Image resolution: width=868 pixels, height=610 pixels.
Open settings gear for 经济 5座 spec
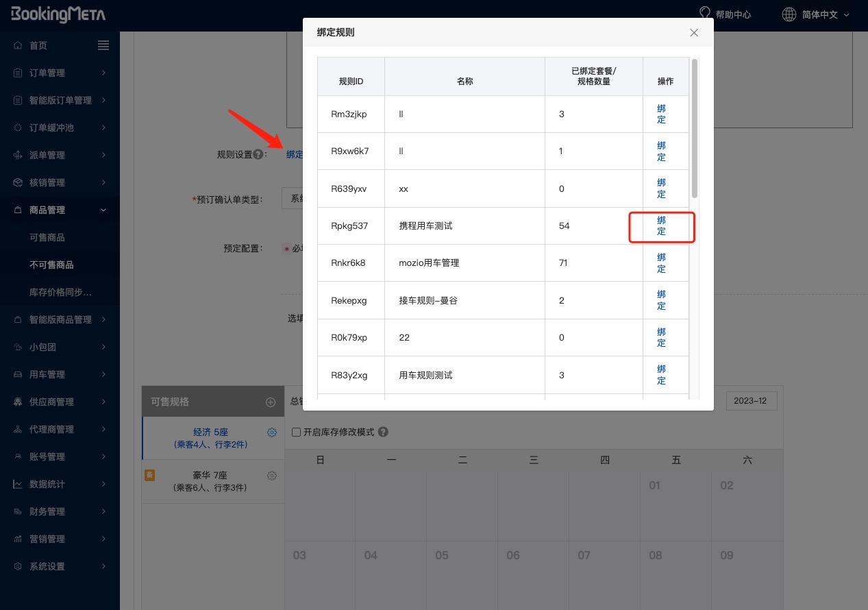click(272, 432)
